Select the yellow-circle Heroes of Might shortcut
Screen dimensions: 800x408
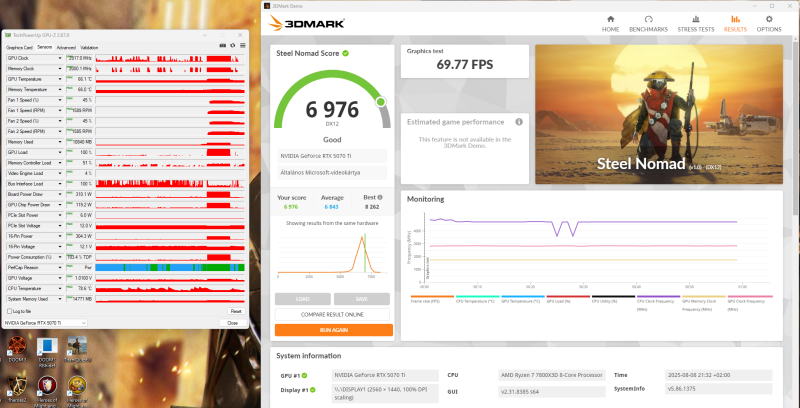[77, 391]
